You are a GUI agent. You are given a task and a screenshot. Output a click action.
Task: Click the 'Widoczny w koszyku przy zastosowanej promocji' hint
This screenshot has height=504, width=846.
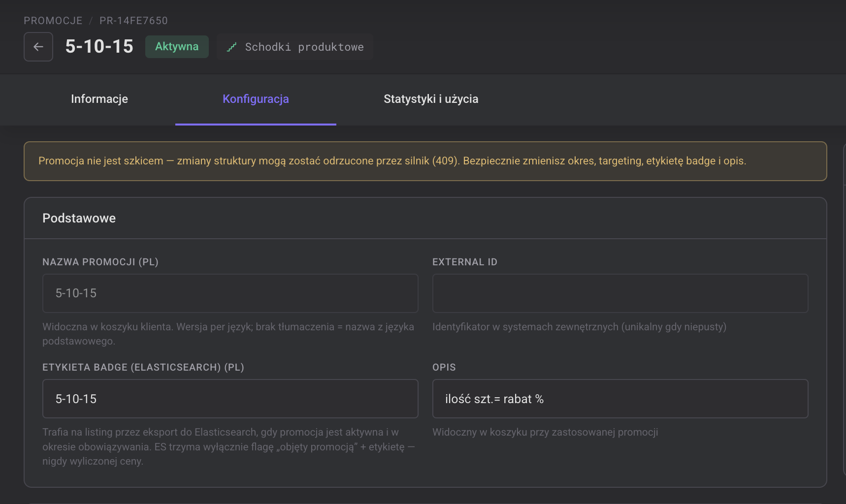pyautogui.click(x=545, y=432)
